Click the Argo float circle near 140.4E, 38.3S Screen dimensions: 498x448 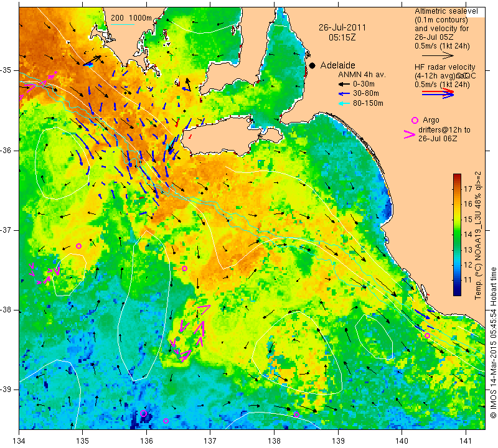coord(427,335)
